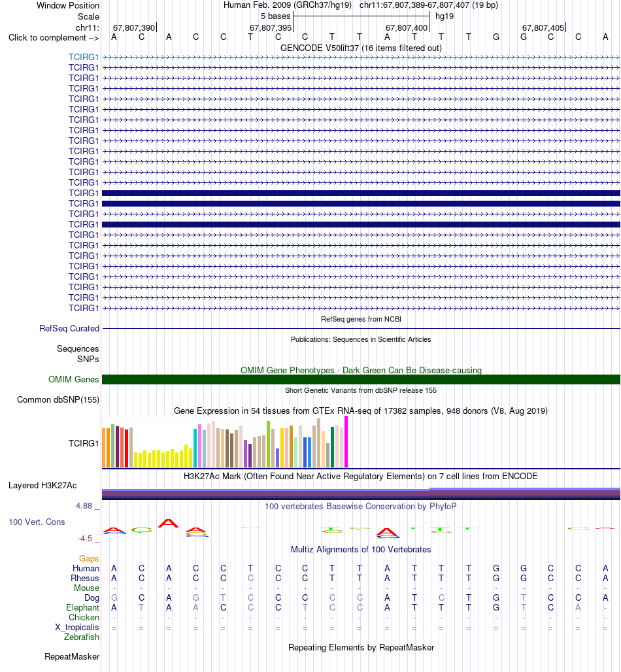Click the dark green OMIM Genes bar
621x672 pixels.
361,380
